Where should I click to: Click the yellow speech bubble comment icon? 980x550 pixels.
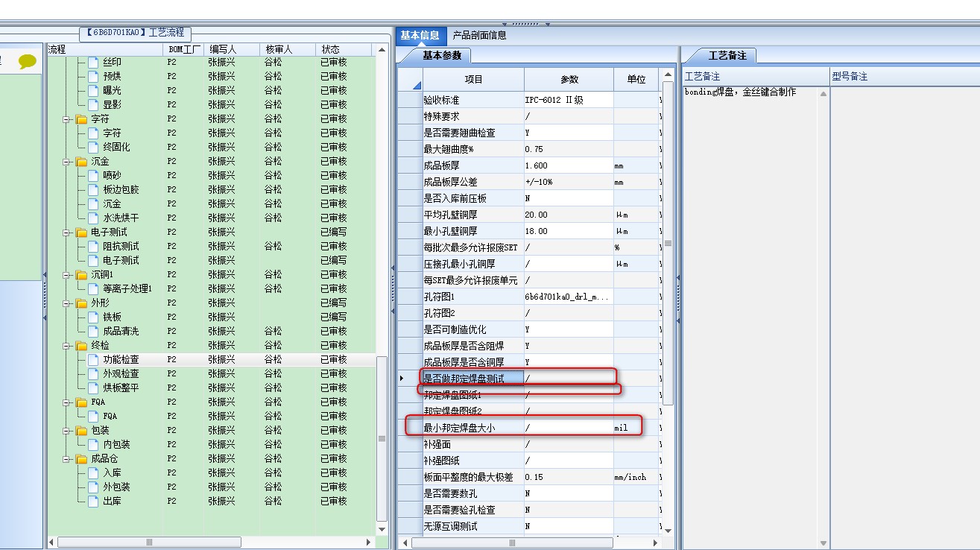28,61
